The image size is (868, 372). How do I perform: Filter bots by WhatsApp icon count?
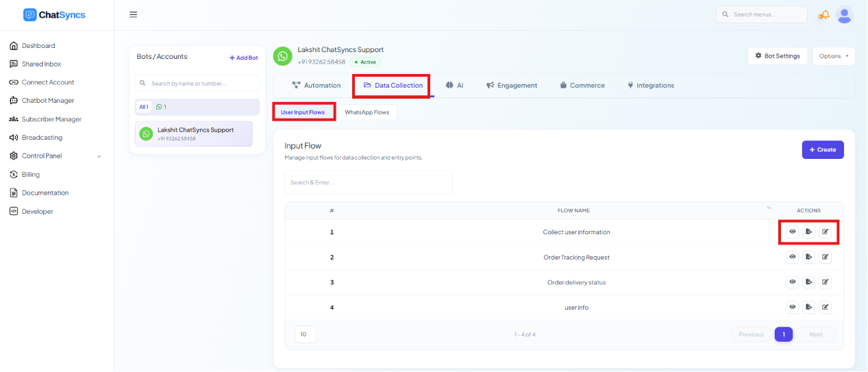pos(161,107)
